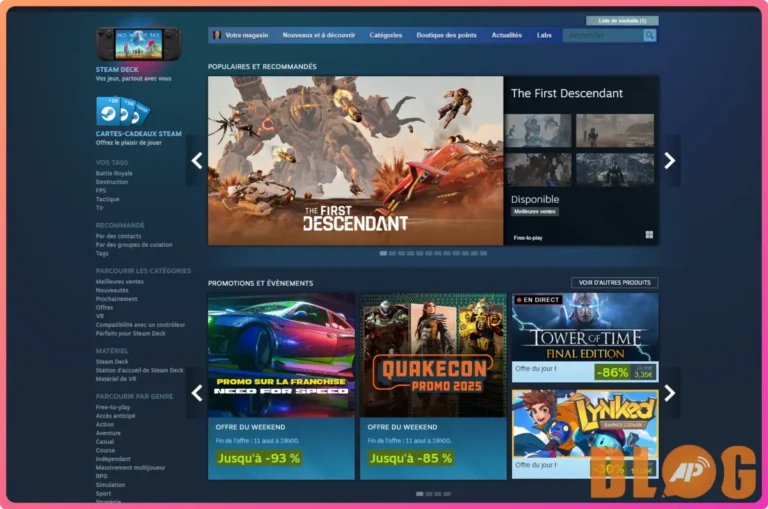Open recommendations Par des contacts
Image resolution: width=768 pixels, height=509 pixels.
tap(119, 236)
